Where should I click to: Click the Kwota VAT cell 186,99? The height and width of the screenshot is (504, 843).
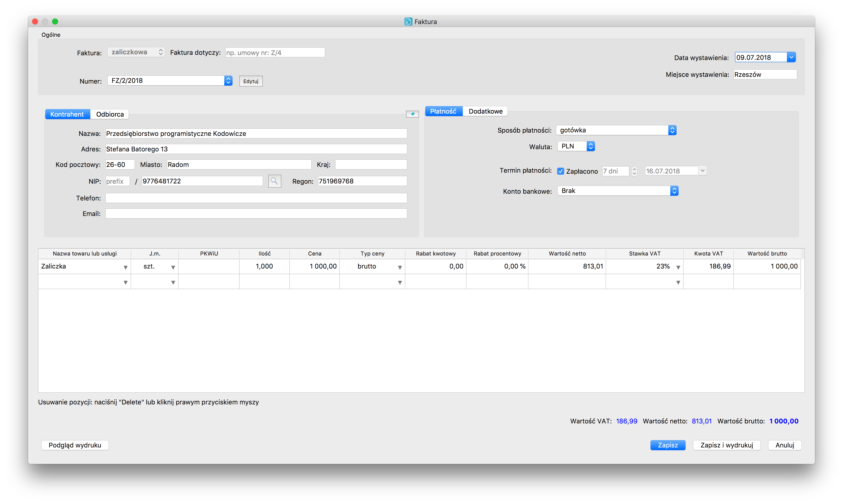[709, 267]
